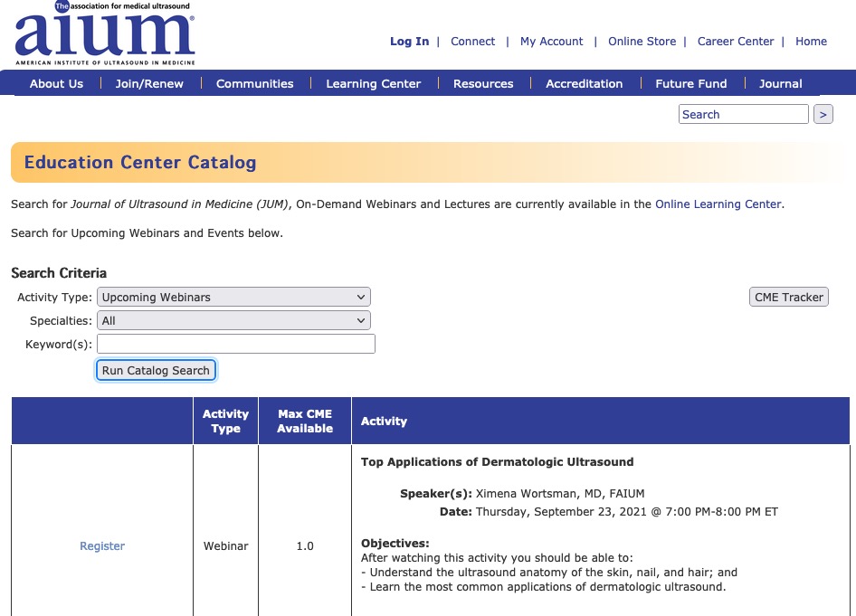
Task: Click the Run Catalog Search button
Action: pyautogui.click(x=156, y=370)
